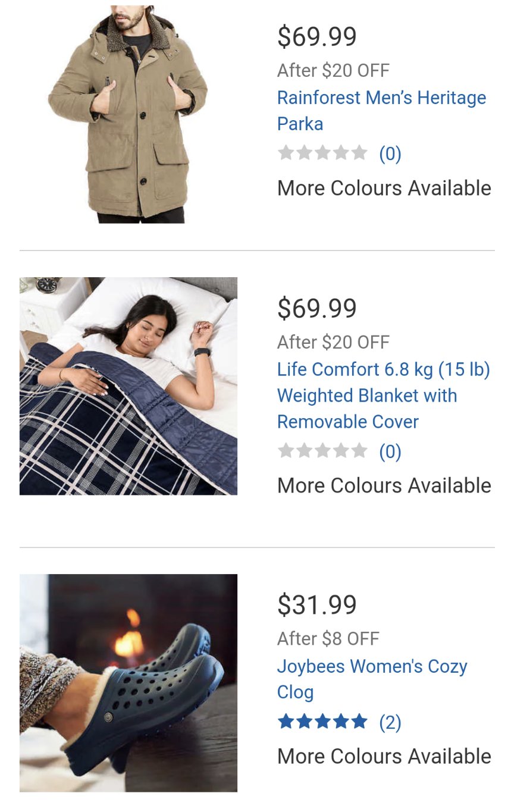Click the parka jacket product image
Screen dimensions: 514x812
click(128, 113)
